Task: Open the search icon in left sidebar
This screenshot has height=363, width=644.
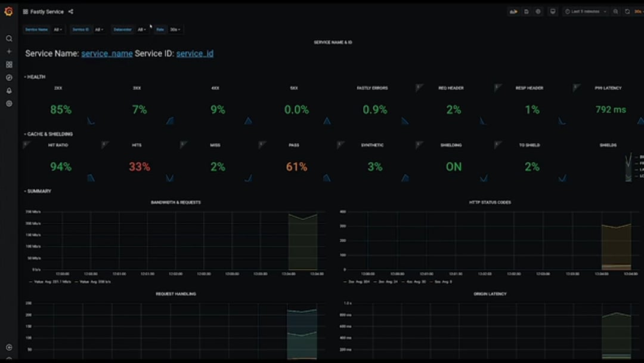Action: point(9,39)
